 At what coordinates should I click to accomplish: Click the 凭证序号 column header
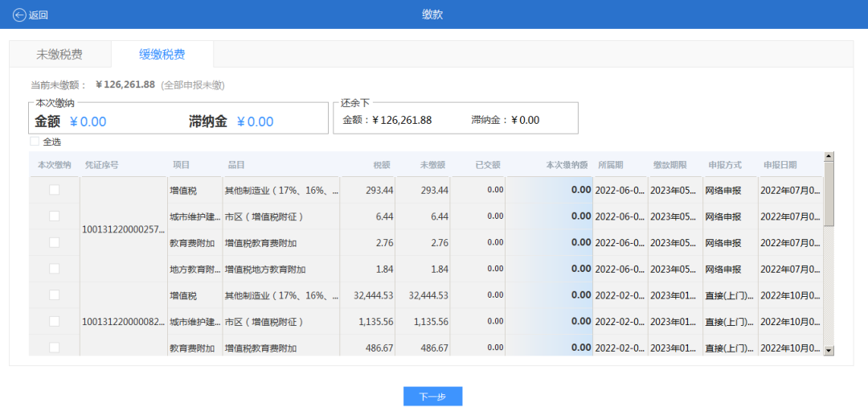pyautogui.click(x=101, y=165)
